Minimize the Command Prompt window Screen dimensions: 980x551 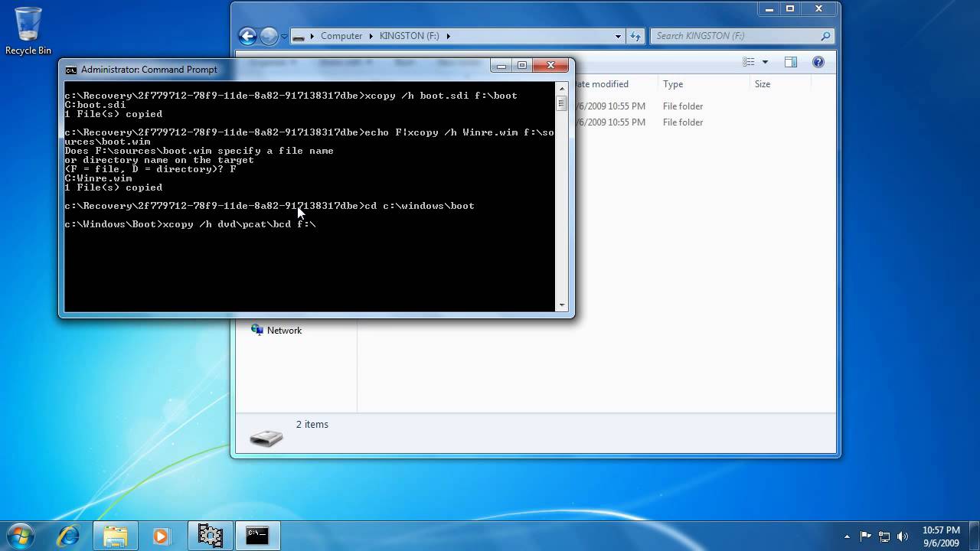(501, 66)
